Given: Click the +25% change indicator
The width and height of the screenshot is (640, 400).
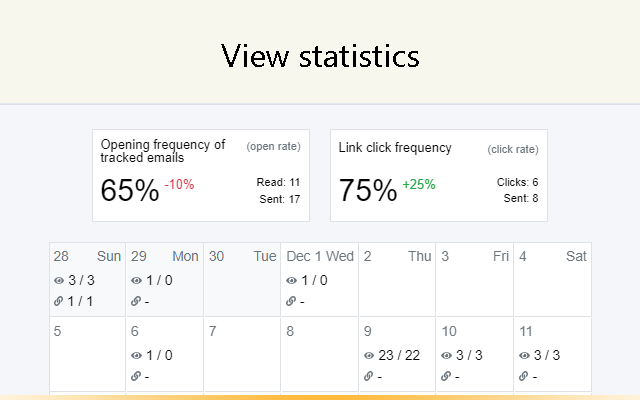Looking at the screenshot, I should pyautogui.click(x=419, y=185).
